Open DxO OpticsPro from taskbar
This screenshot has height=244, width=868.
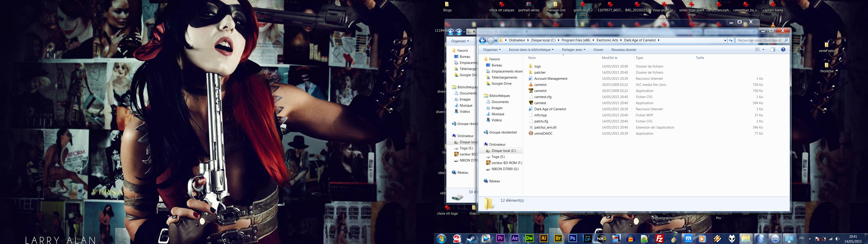pos(587,239)
